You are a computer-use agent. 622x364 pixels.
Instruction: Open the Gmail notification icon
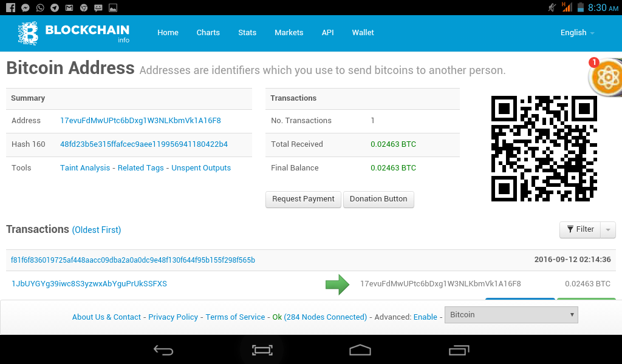point(69,7)
